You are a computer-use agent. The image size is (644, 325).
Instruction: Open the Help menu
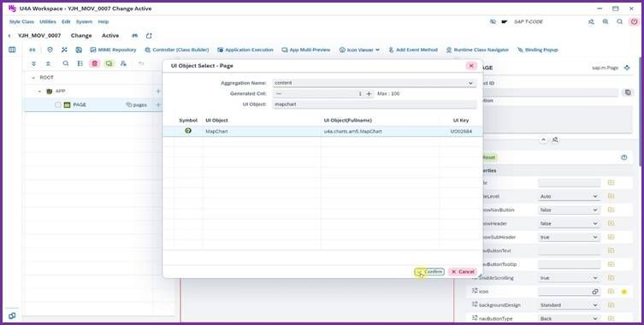pyautogui.click(x=103, y=21)
